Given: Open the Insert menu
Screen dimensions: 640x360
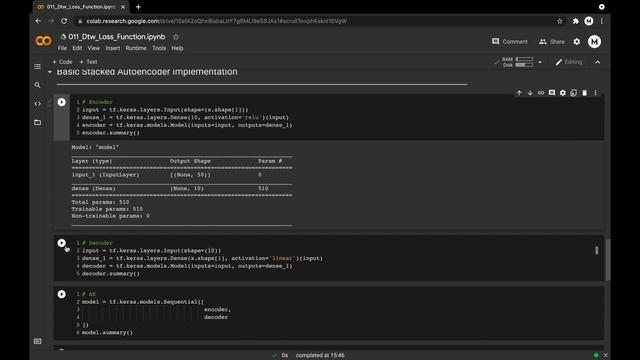Looking at the screenshot, I should [x=113, y=48].
